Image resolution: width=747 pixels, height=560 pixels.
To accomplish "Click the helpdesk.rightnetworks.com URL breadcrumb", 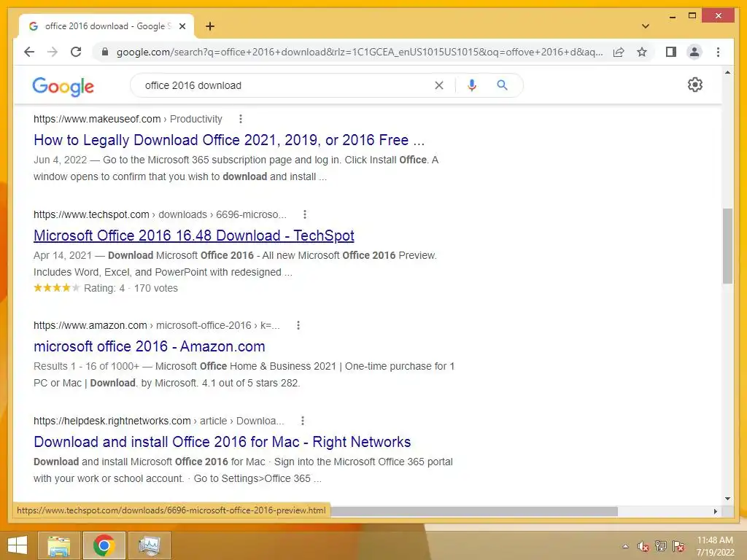I will tap(158, 421).
